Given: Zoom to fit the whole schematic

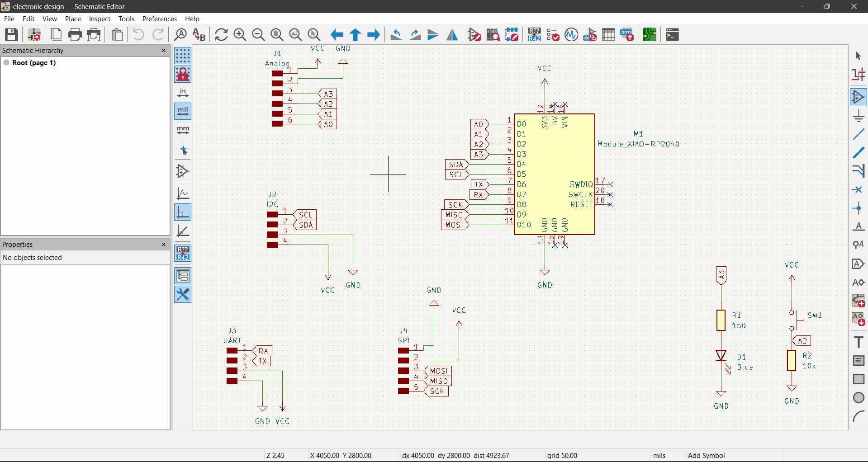Looking at the screenshot, I should pyautogui.click(x=277, y=34).
